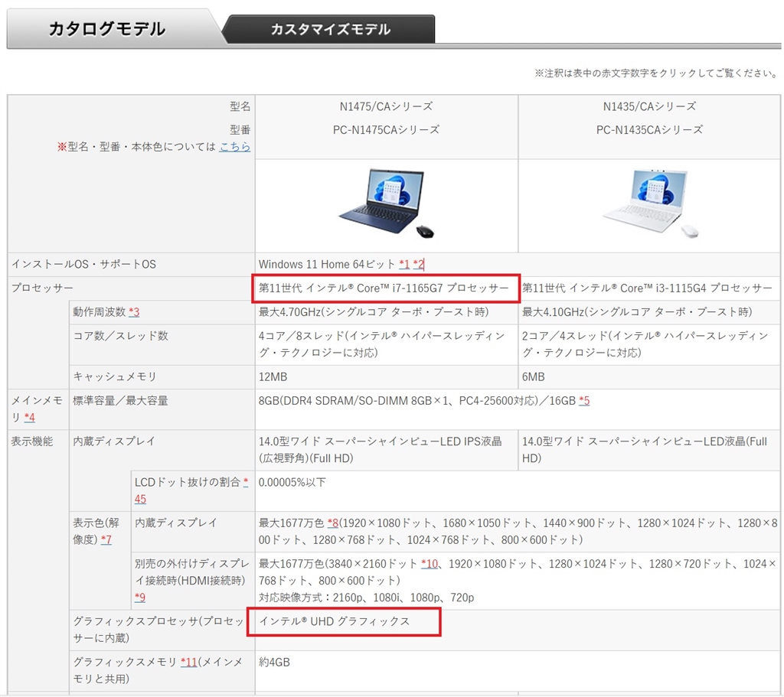Click the コア数/スレッド数 row label

[x=120, y=336]
